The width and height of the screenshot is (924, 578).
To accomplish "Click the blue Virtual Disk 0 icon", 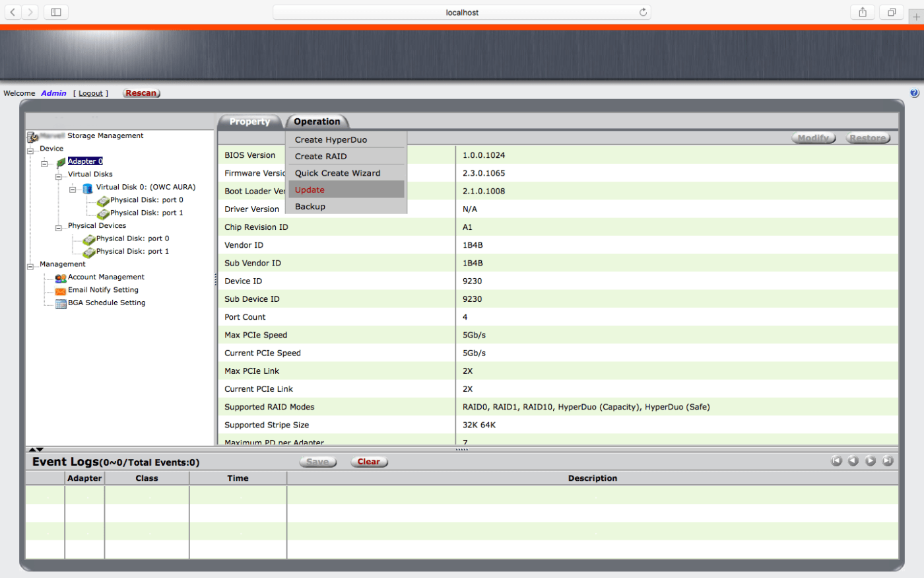I will coord(88,188).
